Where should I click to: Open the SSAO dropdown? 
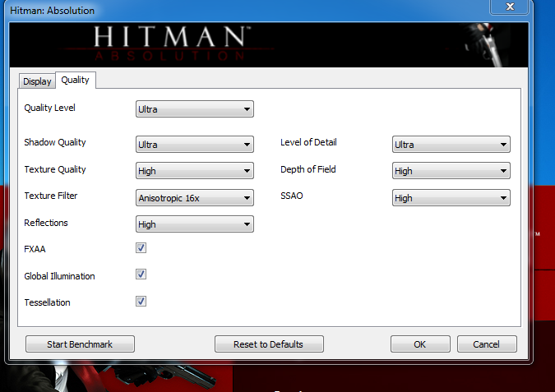[451, 198]
